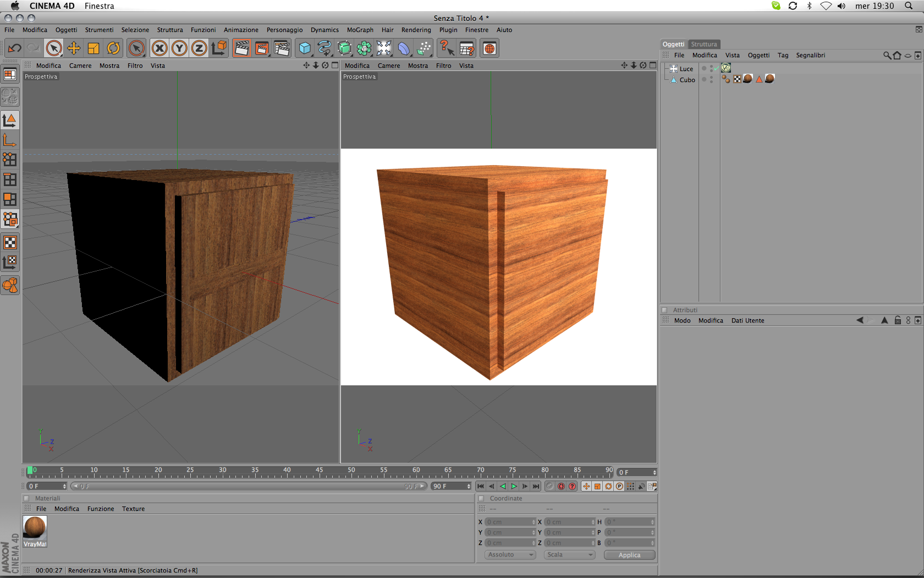Open the Scala dropdown in Coordinate
Screen dimensions: 924x578
(570, 555)
